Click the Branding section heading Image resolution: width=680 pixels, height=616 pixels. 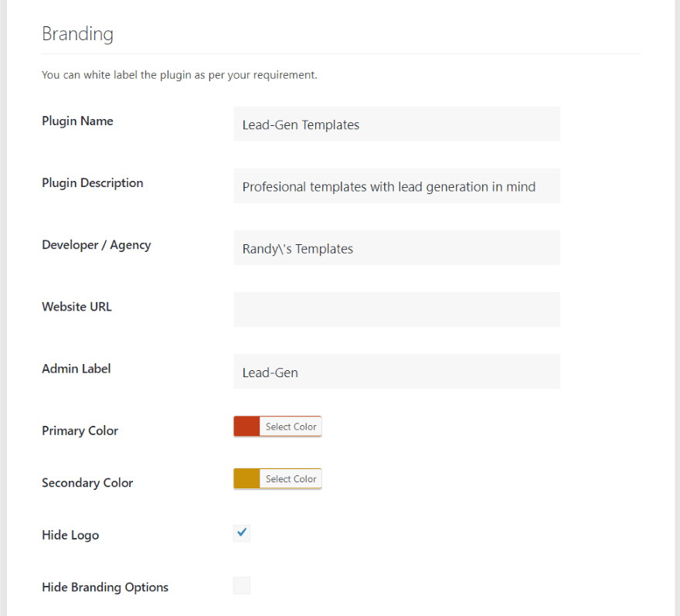pyautogui.click(x=77, y=34)
